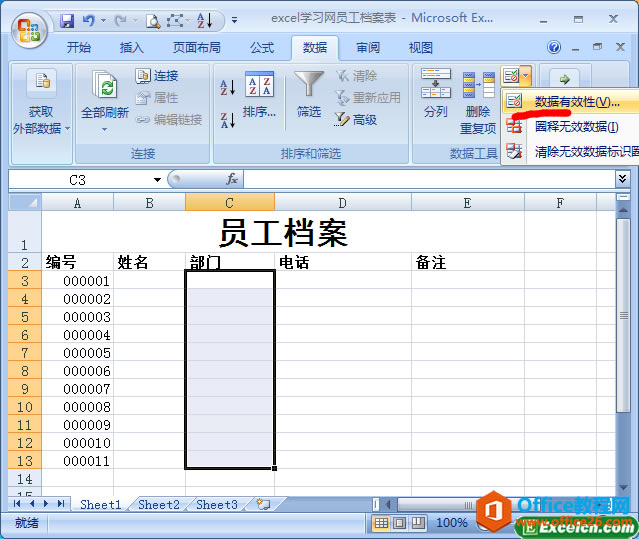Select column A header
The height and width of the screenshot is (539, 639).
[77, 202]
